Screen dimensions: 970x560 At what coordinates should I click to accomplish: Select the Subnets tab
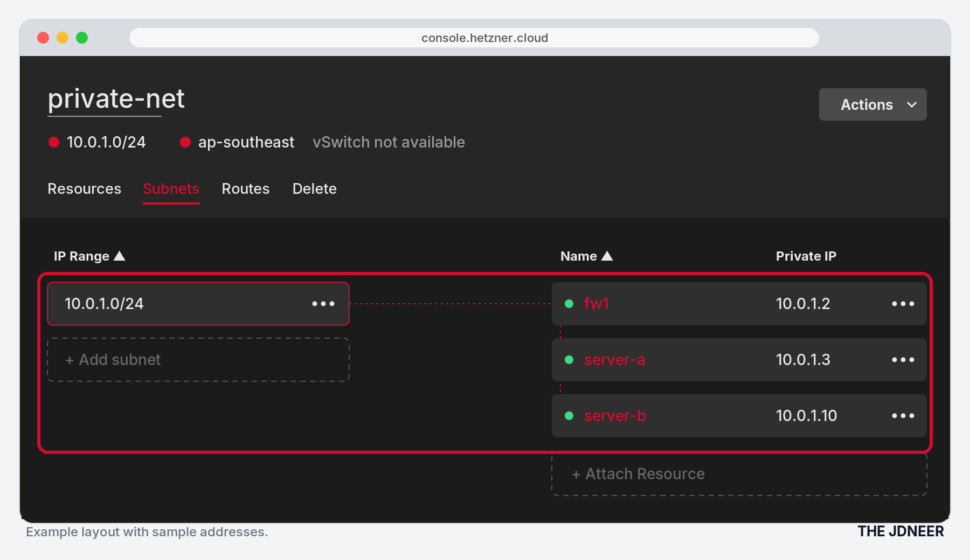(171, 189)
